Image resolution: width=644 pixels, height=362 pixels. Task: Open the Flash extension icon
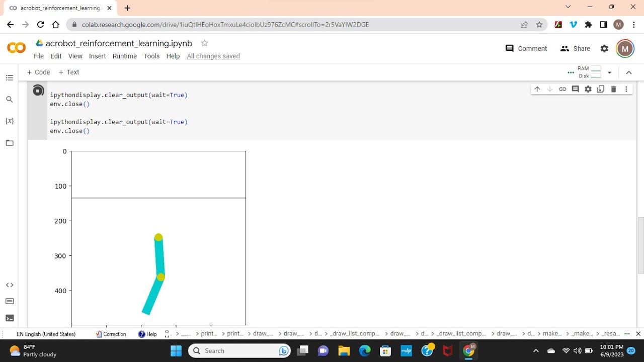[558, 25]
